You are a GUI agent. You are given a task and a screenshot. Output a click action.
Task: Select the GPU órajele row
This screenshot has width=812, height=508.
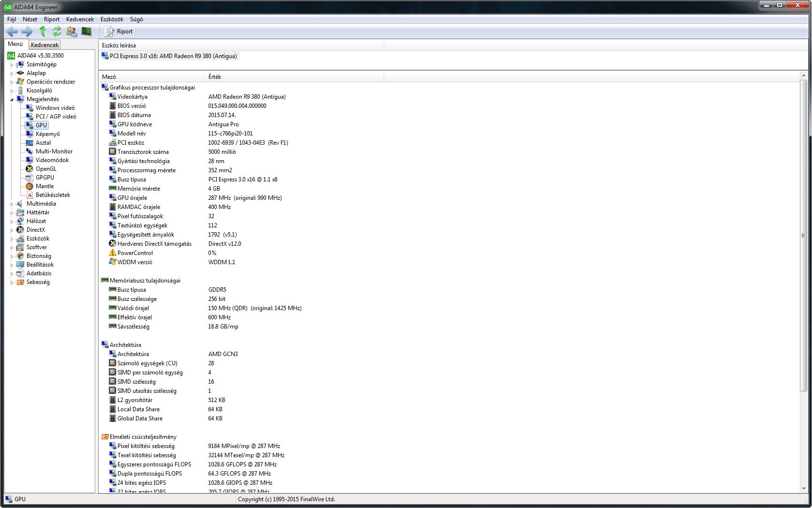click(195, 198)
